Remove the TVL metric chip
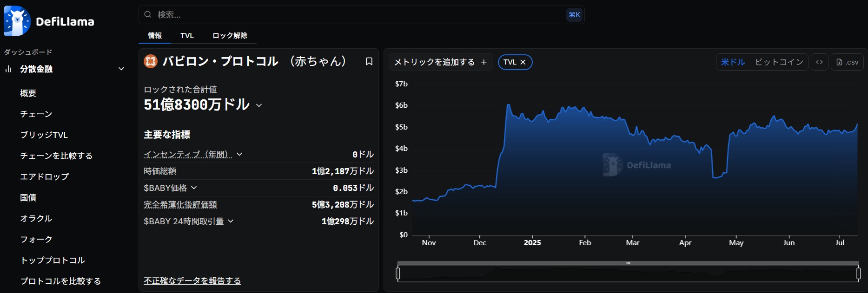 pyautogui.click(x=523, y=62)
